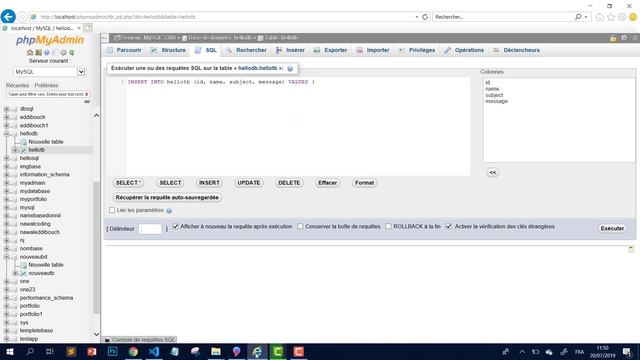Select the subject column in Colonnes list

pos(494,95)
